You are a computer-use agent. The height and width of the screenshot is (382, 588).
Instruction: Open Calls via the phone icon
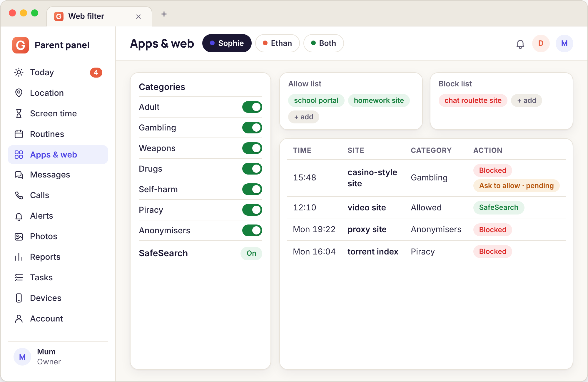[19, 195]
